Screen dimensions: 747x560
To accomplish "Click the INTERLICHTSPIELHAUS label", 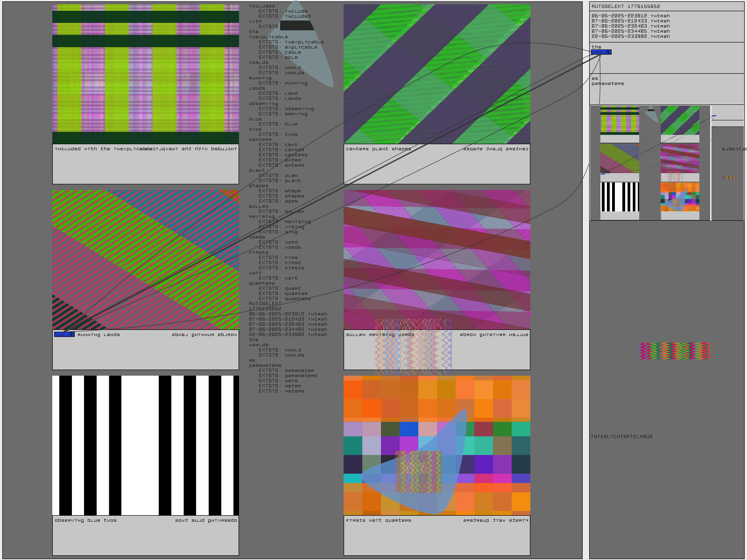I will tap(622, 437).
